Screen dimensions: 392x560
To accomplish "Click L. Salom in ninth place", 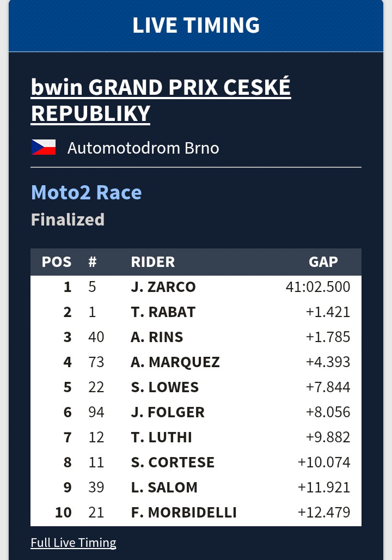I will point(164,488).
